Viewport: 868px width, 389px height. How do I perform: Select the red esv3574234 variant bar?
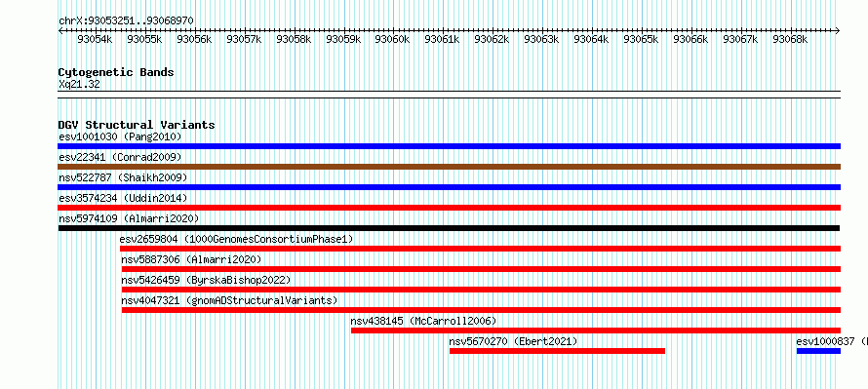(449, 208)
